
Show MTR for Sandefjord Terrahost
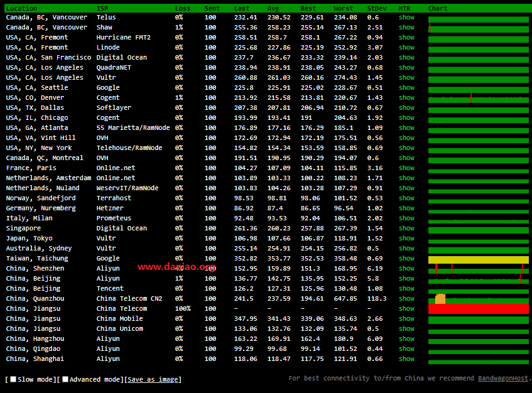(406, 198)
